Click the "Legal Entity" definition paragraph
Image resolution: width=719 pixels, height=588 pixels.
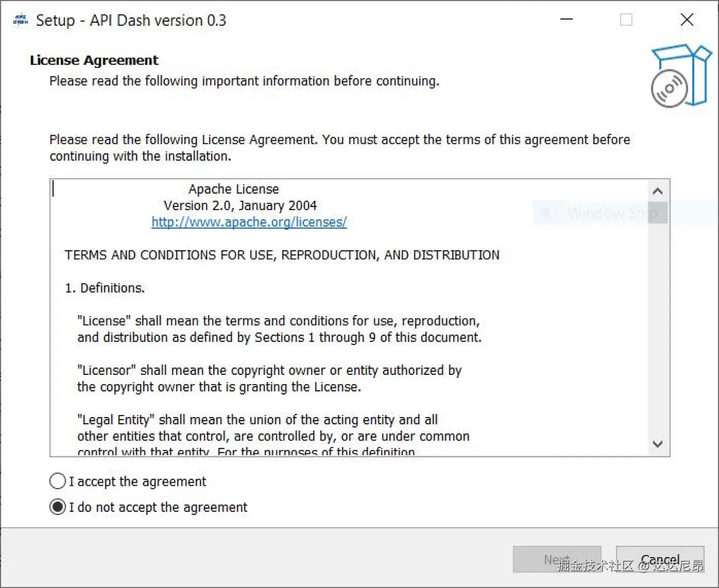(273, 436)
